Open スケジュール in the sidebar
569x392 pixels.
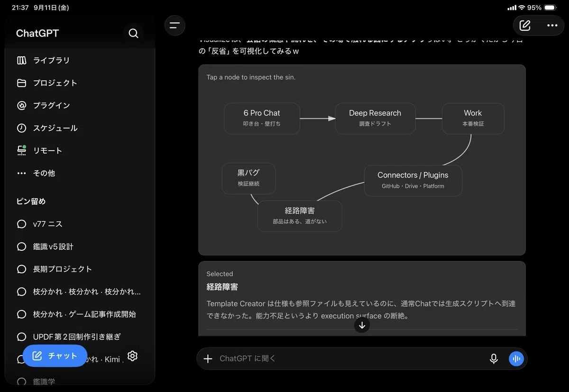[80, 128]
